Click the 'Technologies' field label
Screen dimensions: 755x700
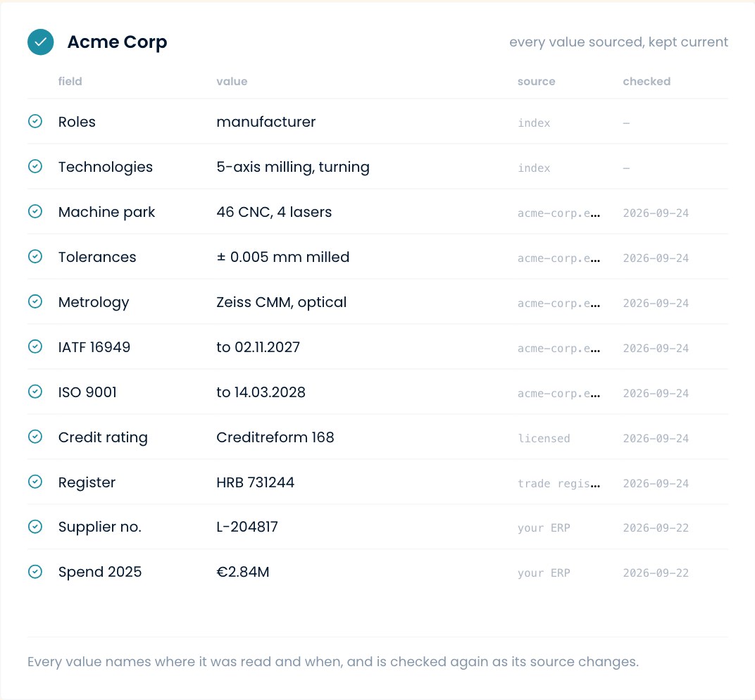(x=106, y=167)
